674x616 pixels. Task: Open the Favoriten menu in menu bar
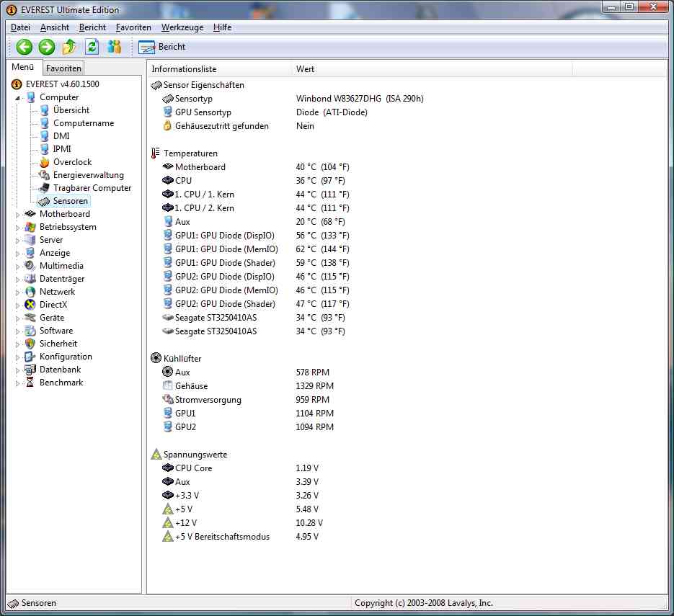(133, 27)
